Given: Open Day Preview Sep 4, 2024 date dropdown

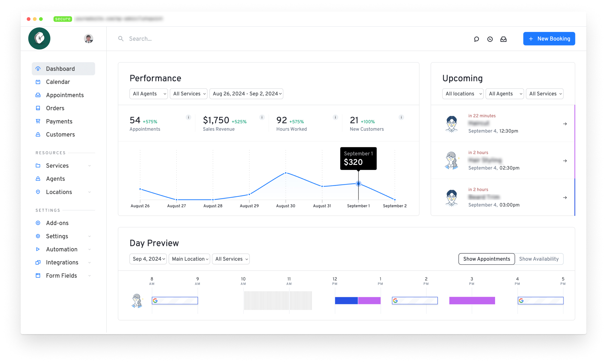Looking at the screenshot, I should pyautogui.click(x=148, y=259).
